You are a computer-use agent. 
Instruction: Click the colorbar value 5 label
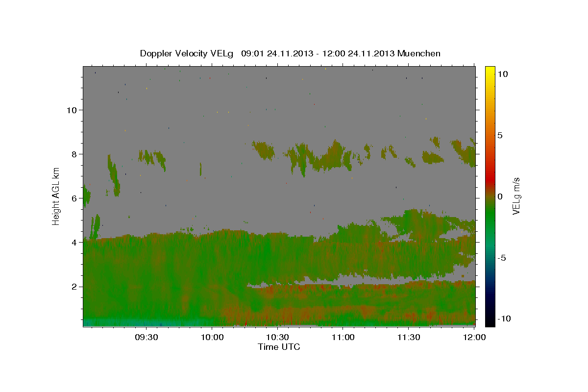coord(500,135)
